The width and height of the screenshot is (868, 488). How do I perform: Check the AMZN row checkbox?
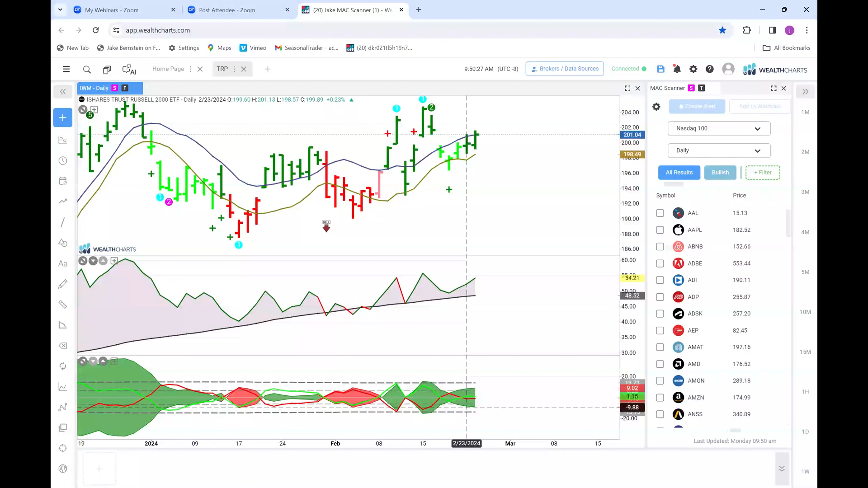pyautogui.click(x=660, y=398)
